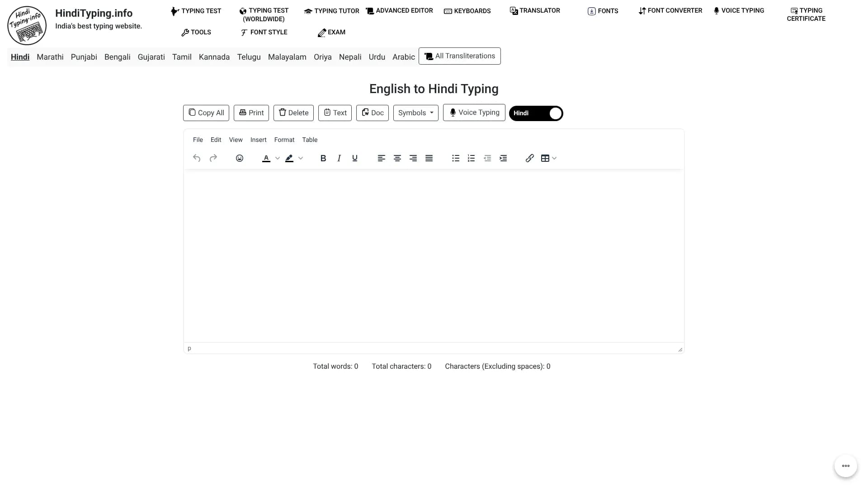Open the Symbols dropdown
Screen dimensions: 868x488
tap(415, 113)
